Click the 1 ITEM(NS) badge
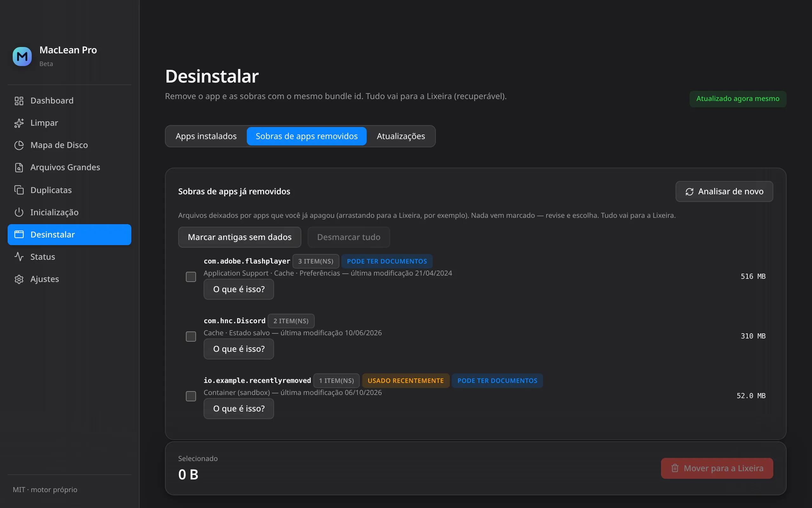Screen dimensions: 812x508 [337, 381]
